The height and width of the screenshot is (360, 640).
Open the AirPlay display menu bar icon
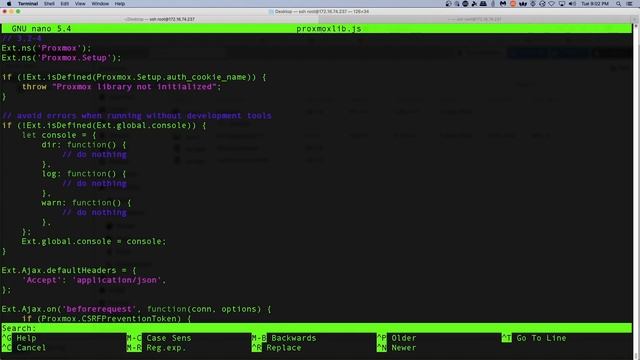point(562,4)
